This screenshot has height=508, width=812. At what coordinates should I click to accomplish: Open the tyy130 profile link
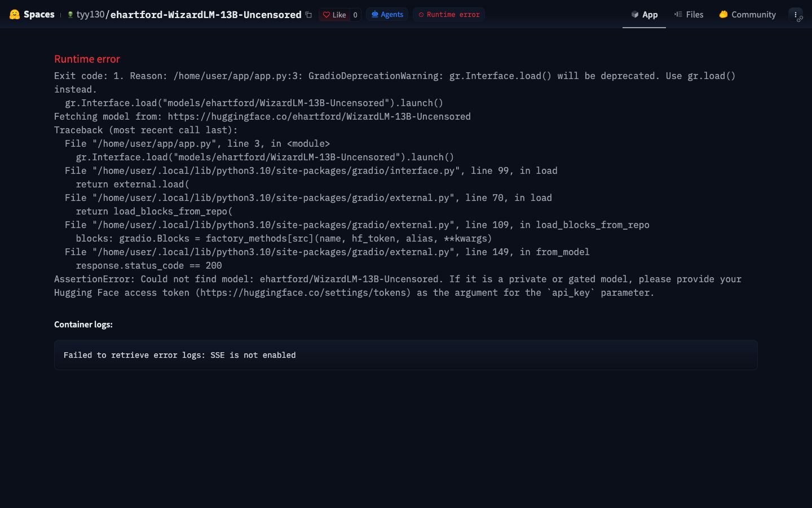(90, 15)
